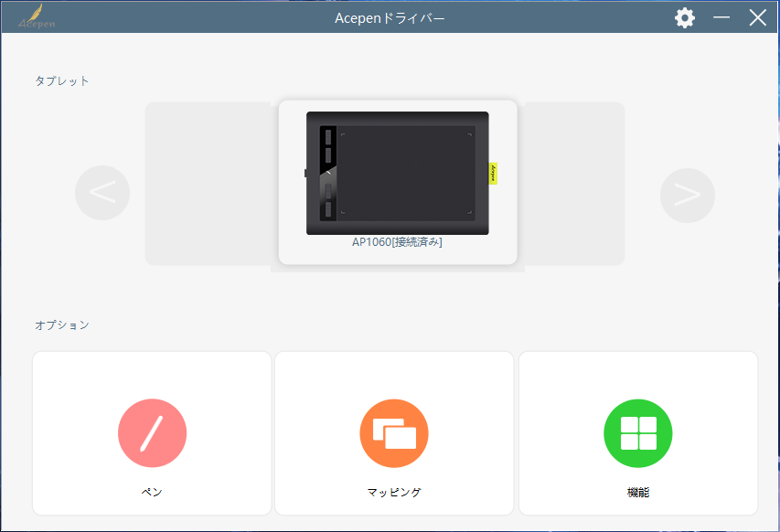The height and width of the screenshot is (532, 780).
Task: Open the 機能 option card
Action: click(638, 433)
